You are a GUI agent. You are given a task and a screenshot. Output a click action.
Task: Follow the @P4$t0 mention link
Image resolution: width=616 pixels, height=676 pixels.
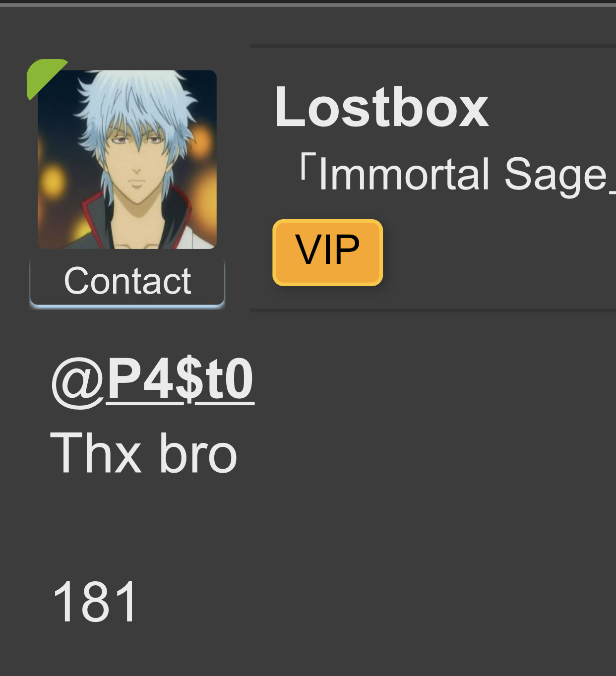tap(153, 380)
